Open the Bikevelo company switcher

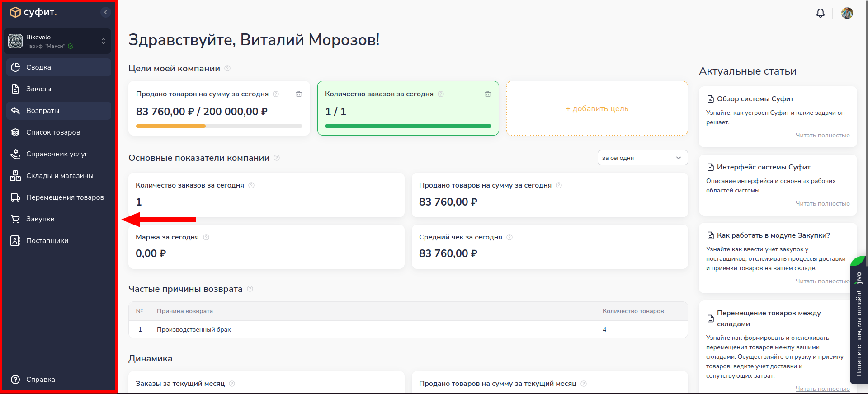coord(57,41)
